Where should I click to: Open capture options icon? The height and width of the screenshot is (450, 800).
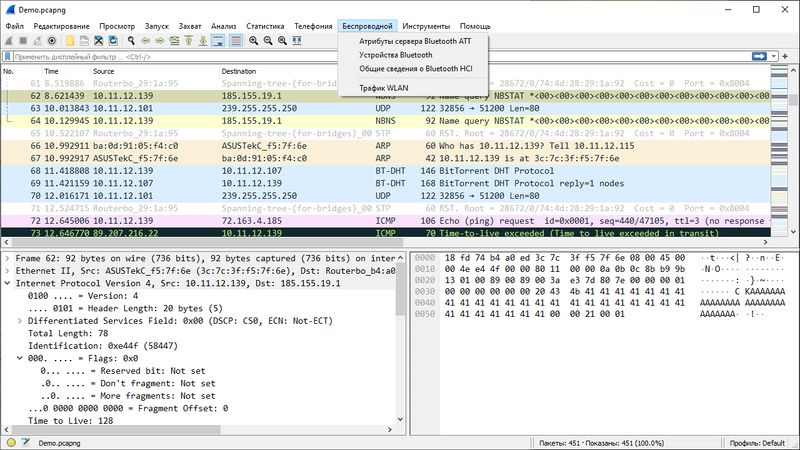(x=52, y=41)
